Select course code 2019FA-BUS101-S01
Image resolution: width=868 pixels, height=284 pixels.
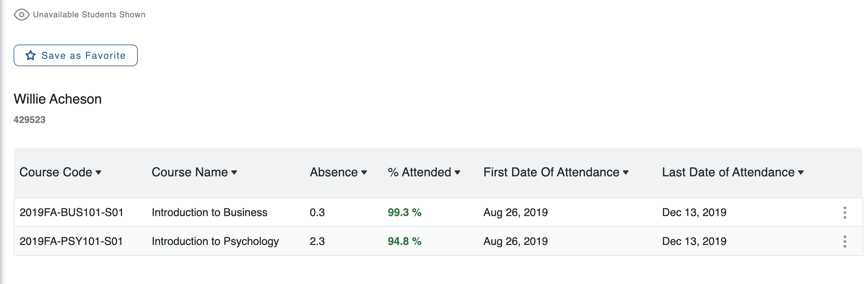pyautogui.click(x=71, y=213)
